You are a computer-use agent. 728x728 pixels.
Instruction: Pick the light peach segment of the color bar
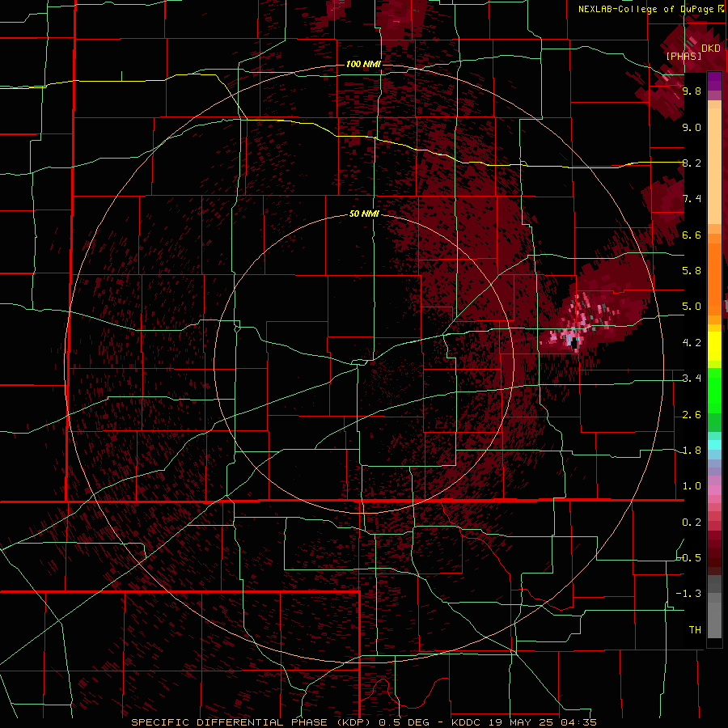(714, 166)
